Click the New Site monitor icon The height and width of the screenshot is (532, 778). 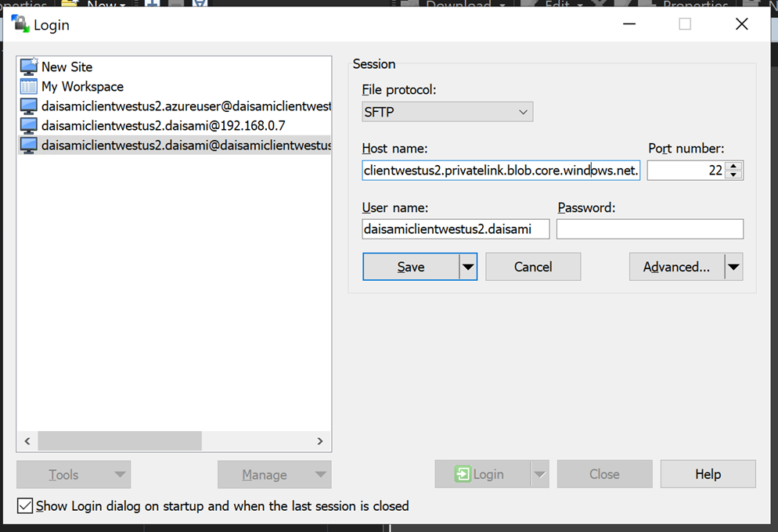29,66
